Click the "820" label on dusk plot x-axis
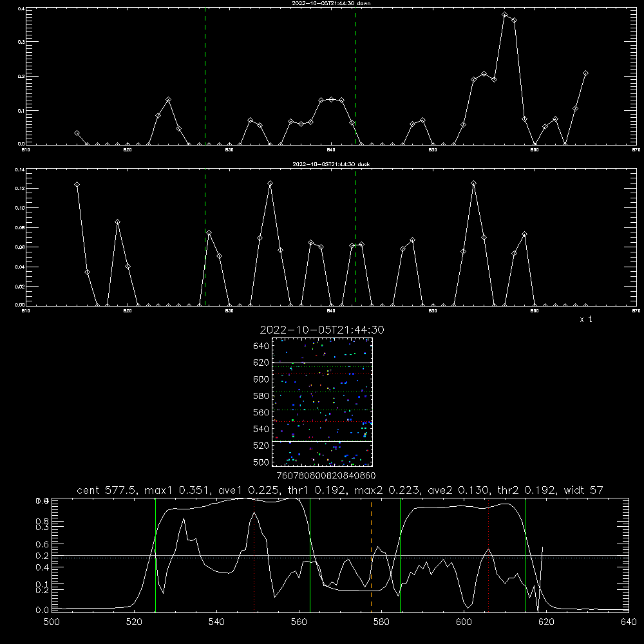This screenshot has height=644, width=644. (x=128, y=311)
